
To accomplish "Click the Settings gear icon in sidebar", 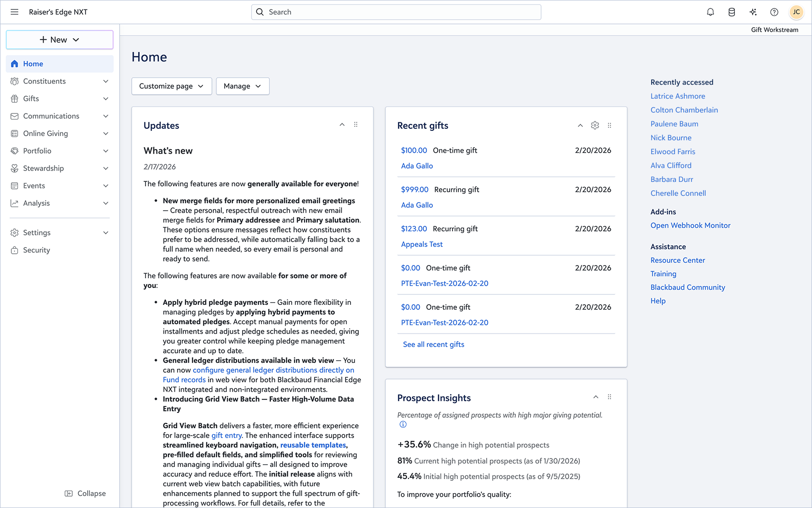I will pos(14,233).
